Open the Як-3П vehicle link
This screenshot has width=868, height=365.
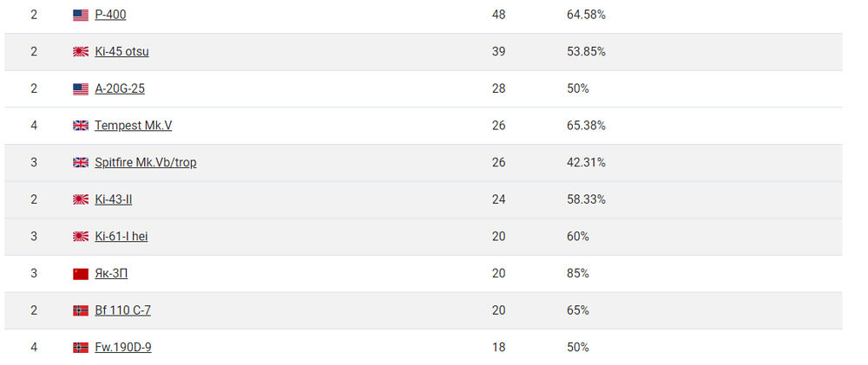[x=111, y=274]
